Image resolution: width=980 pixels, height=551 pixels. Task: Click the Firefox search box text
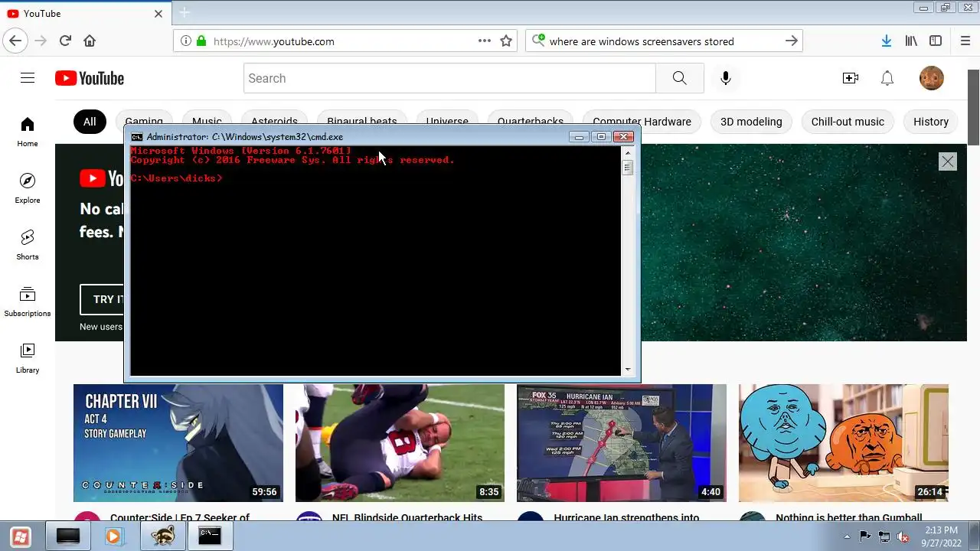pyautogui.click(x=642, y=41)
